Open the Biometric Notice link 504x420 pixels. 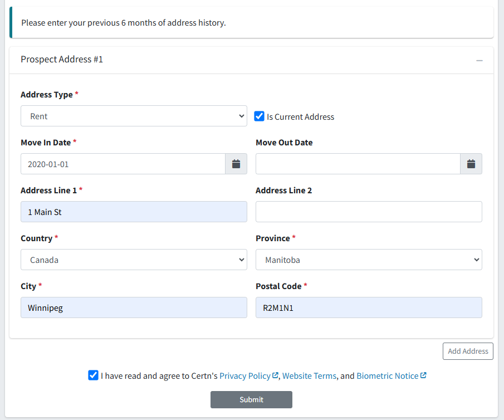tap(387, 376)
